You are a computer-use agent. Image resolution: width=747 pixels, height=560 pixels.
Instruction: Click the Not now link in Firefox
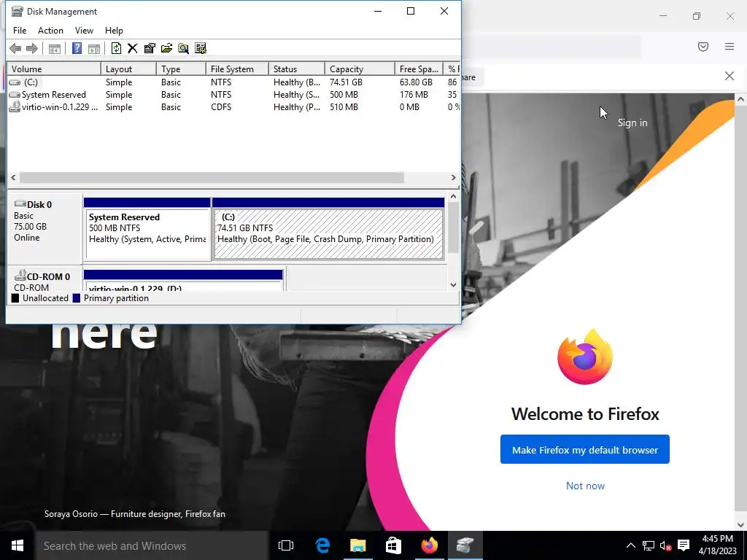585,486
